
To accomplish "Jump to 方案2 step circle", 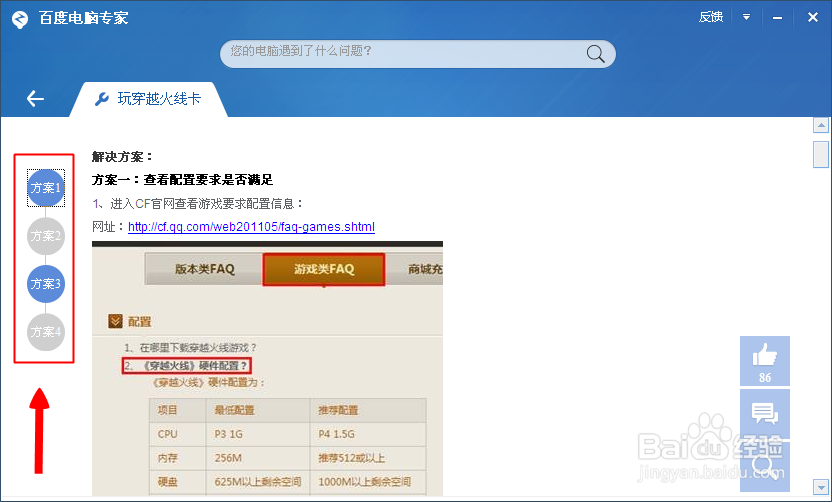I will 46,236.
